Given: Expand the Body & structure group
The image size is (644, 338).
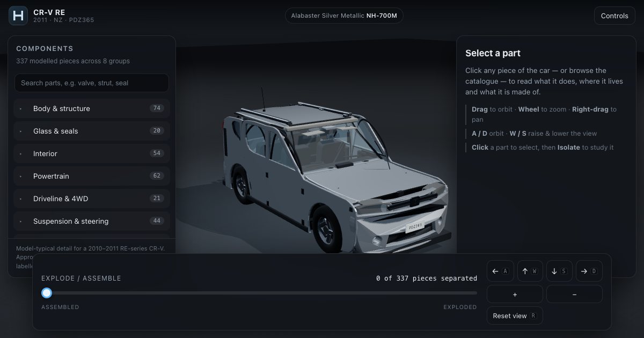Looking at the screenshot, I should [92, 108].
